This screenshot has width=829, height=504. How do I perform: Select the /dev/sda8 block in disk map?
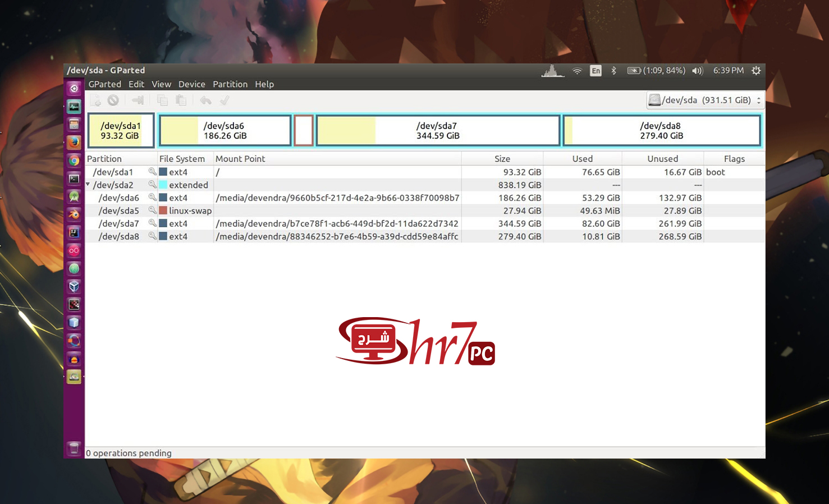point(662,130)
